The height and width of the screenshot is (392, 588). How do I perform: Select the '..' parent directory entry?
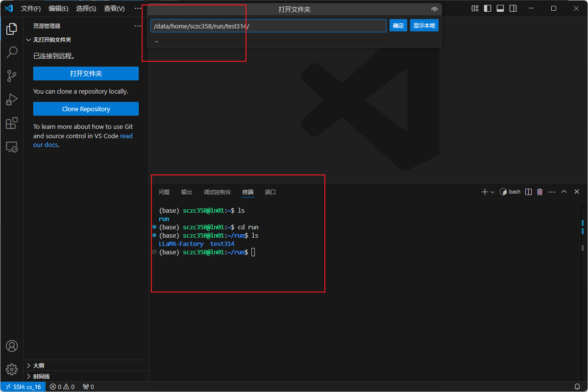[x=294, y=41]
